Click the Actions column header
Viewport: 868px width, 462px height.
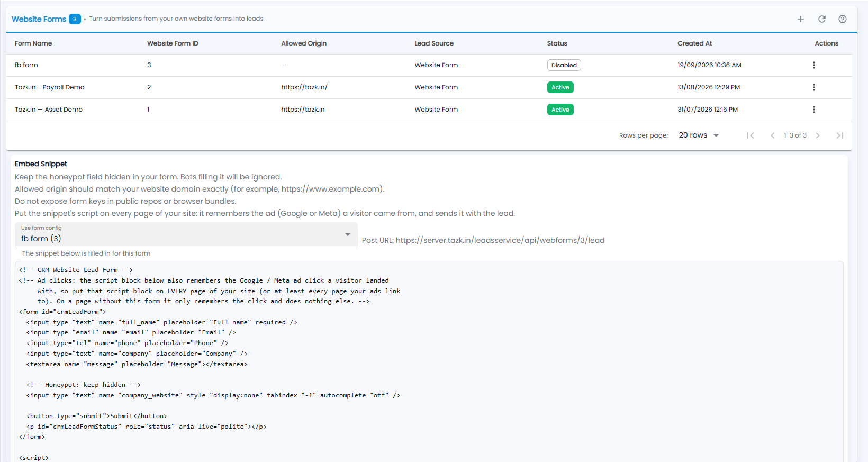pos(826,43)
